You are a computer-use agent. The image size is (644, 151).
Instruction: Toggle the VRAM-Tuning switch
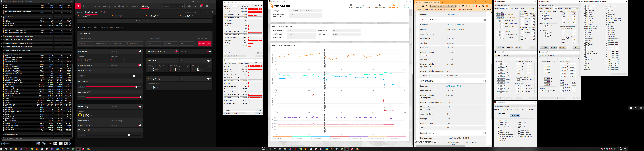[139, 107]
